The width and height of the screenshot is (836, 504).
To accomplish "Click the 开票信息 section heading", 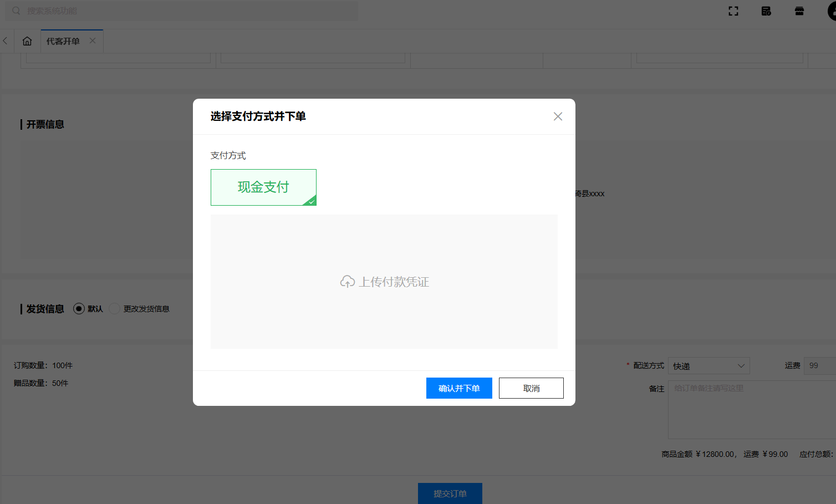I will tap(45, 124).
